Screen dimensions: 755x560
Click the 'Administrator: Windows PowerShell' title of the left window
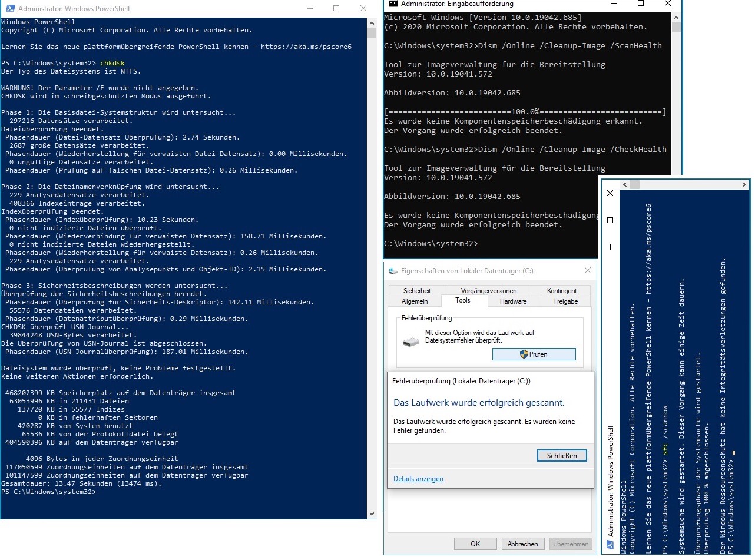click(x=74, y=9)
